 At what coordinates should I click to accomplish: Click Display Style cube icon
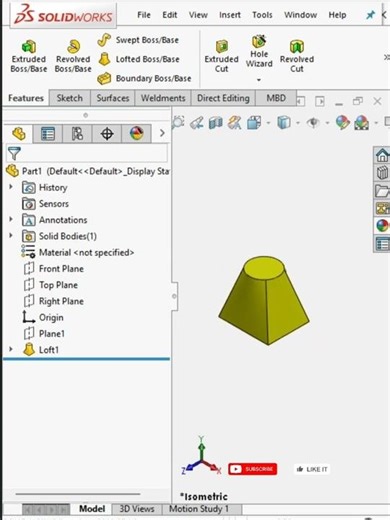[x=284, y=123]
